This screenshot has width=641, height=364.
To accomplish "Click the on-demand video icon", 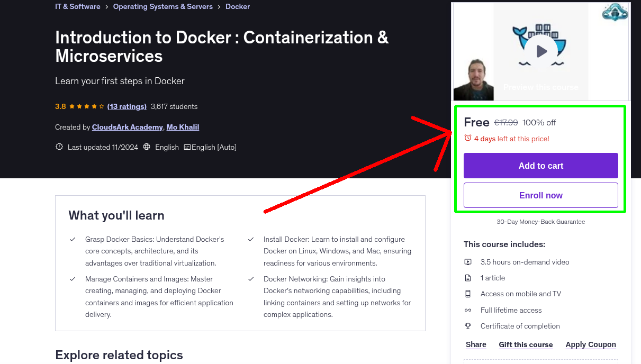I will pyautogui.click(x=468, y=261).
